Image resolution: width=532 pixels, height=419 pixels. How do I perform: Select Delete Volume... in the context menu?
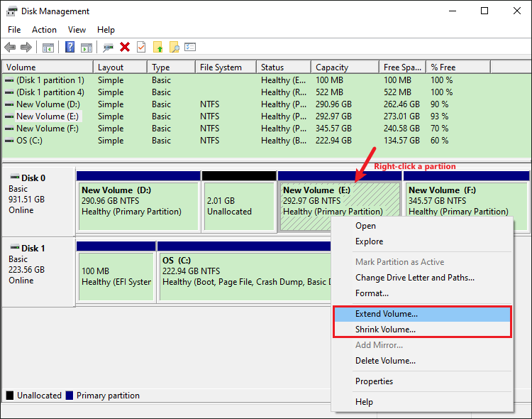coord(422,361)
